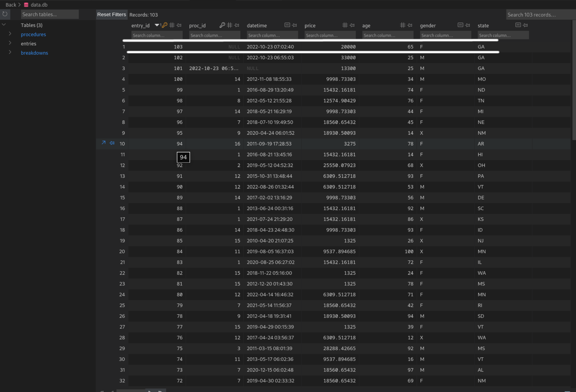Pin the age column
Screen dimensions: 576x392
pos(410,25)
